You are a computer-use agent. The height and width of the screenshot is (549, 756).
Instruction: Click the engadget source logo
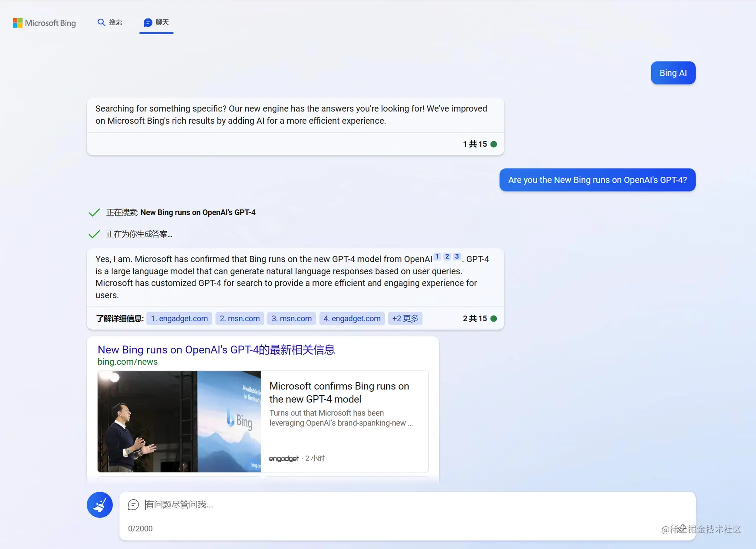[x=284, y=458]
